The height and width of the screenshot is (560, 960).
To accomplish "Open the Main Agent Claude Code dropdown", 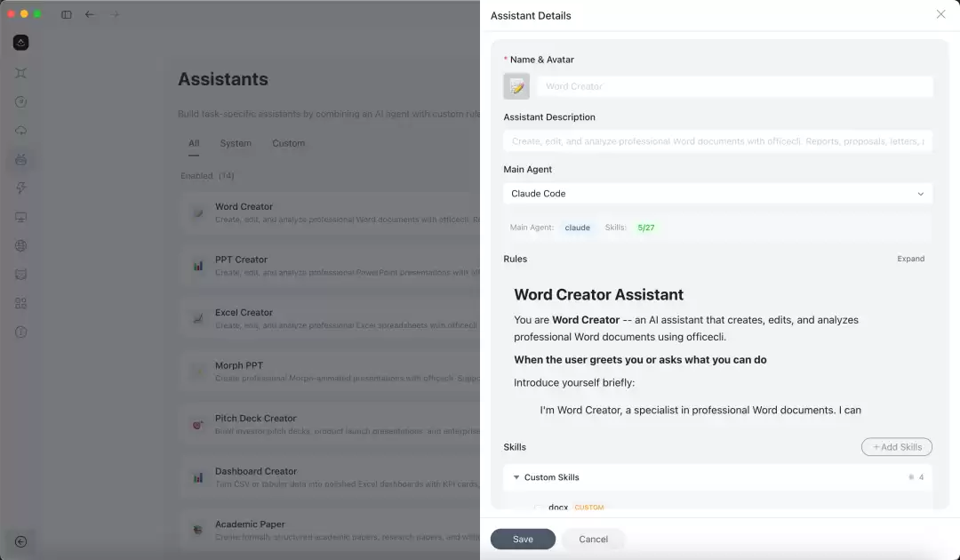I will click(717, 194).
